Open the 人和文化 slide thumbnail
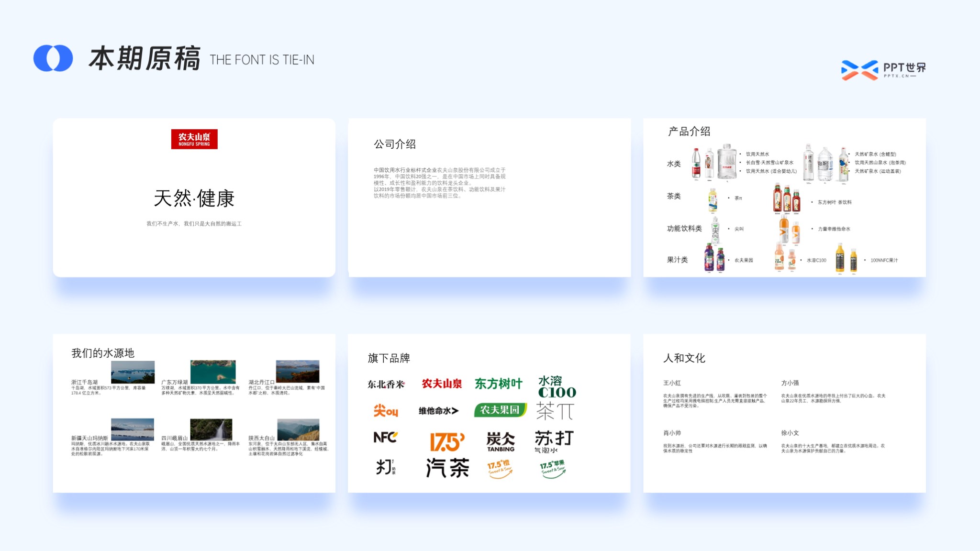The image size is (980, 551). [x=784, y=413]
